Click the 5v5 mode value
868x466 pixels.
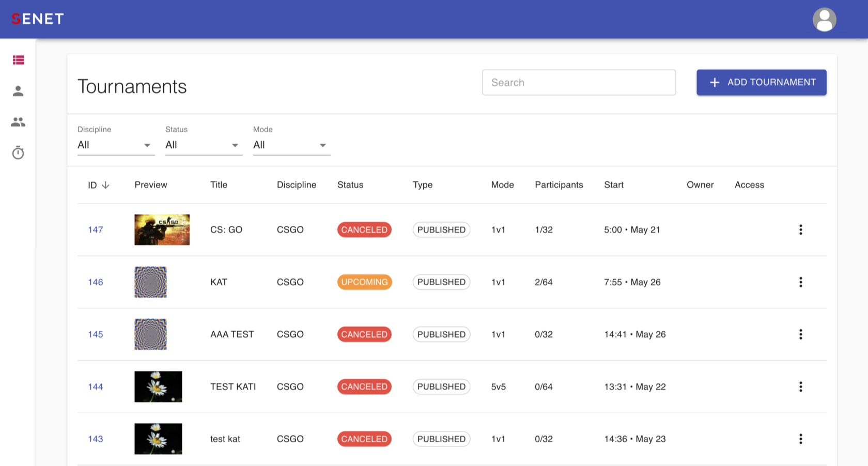[x=499, y=386]
